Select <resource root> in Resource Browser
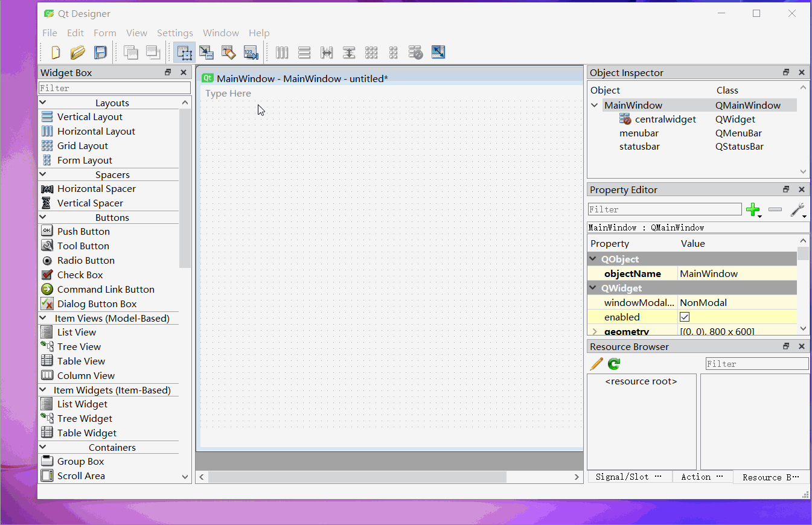 (641, 381)
